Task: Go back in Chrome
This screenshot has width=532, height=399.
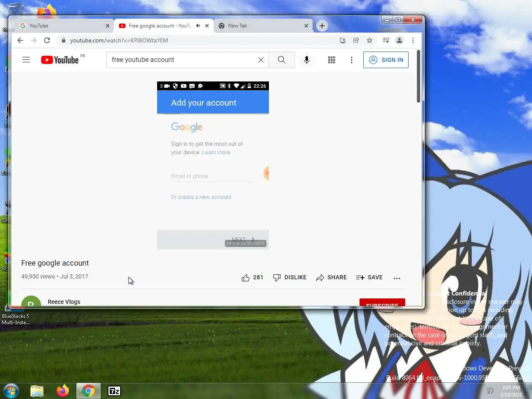Action: pyautogui.click(x=20, y=40)
